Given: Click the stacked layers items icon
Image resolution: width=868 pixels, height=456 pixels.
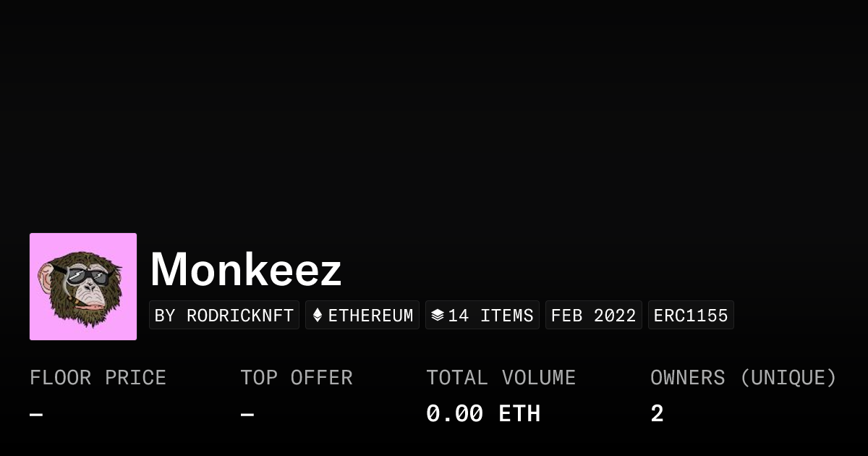Looking at the screenshot, I should pos(437,316).
